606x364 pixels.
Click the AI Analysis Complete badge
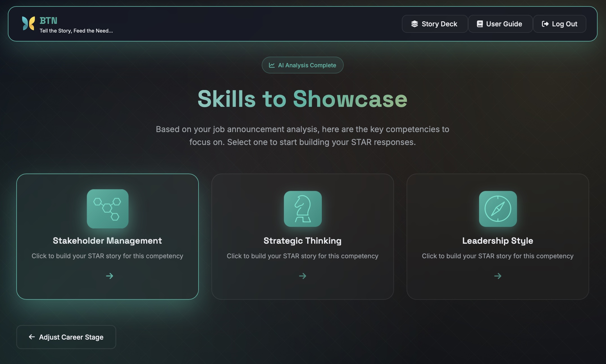coord(302,65)
